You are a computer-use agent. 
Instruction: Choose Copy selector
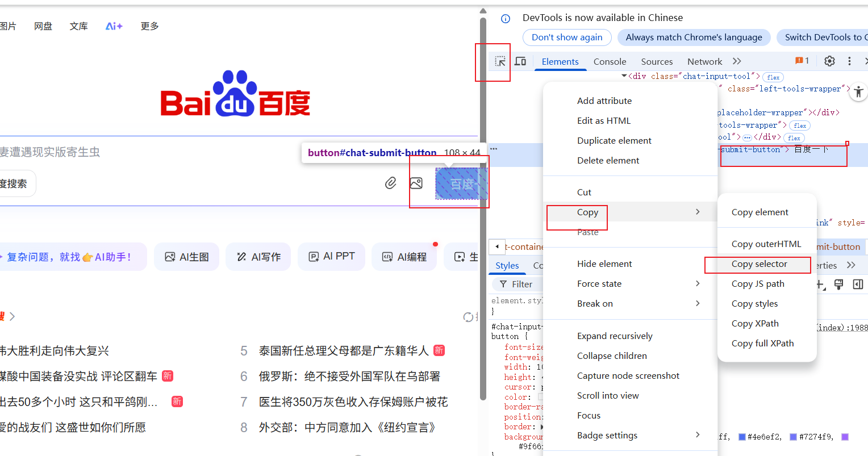click(767, 263)
